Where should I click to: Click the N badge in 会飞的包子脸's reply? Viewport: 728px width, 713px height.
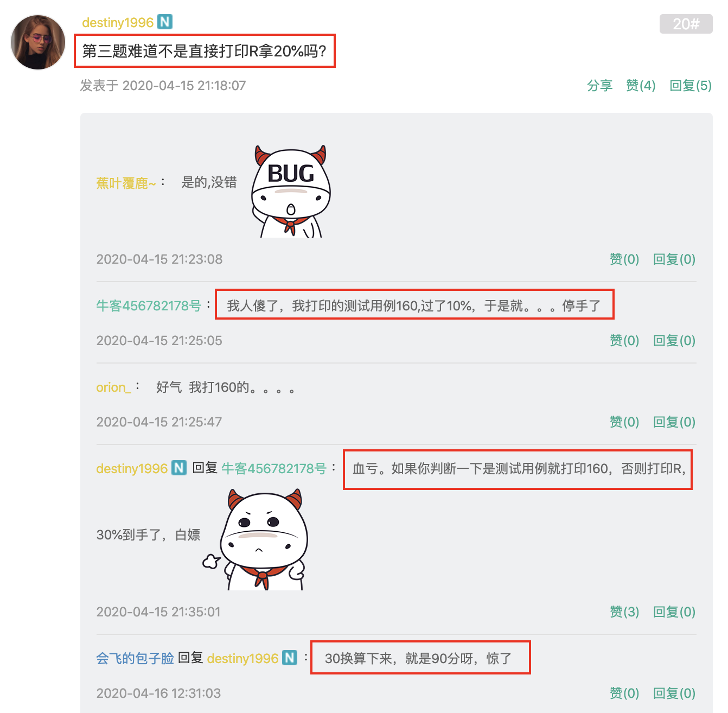tap(290, 658)
